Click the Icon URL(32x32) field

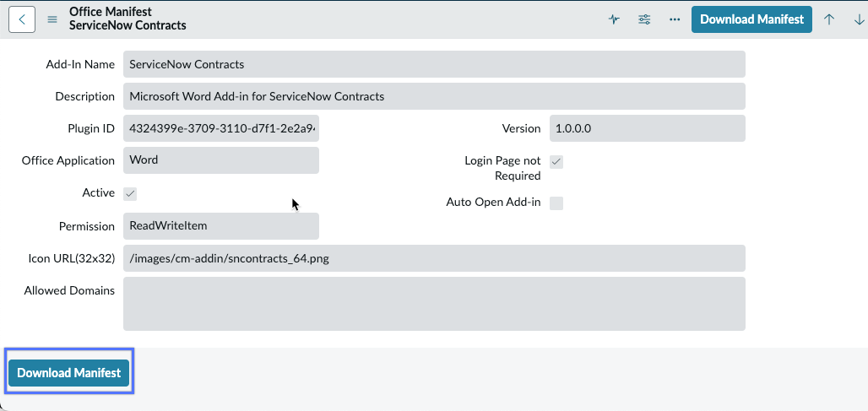click(434, 258)
